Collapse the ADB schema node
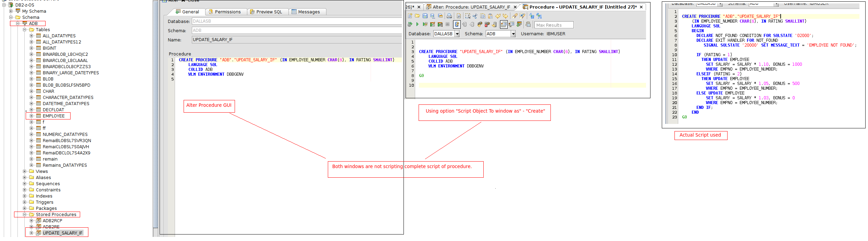The width and height of the screenshot is (868, 241). click(18, 23)
